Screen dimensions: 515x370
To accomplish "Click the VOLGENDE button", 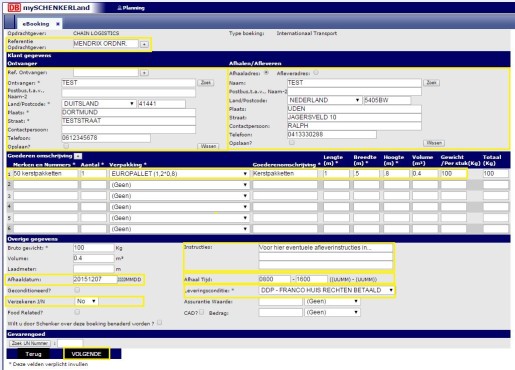I will [x=86, y=354].
